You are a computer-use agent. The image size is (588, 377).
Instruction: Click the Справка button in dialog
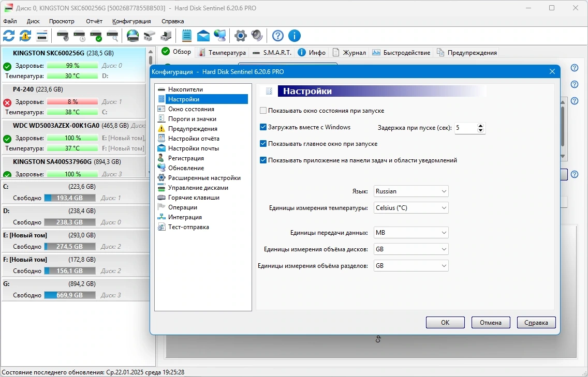click(x=536, y=322)
